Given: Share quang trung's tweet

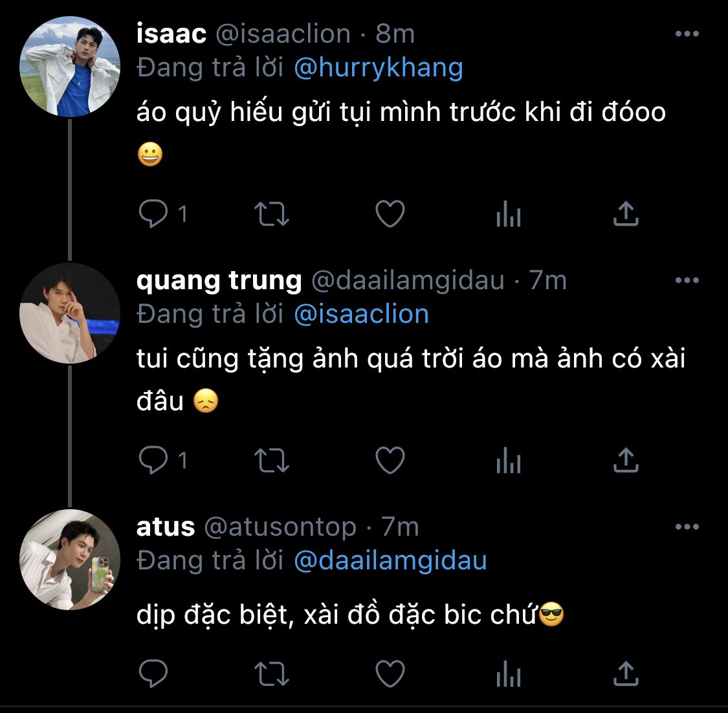Looking at the screenshot, I should pyautogui.click(x=625, y=461).
